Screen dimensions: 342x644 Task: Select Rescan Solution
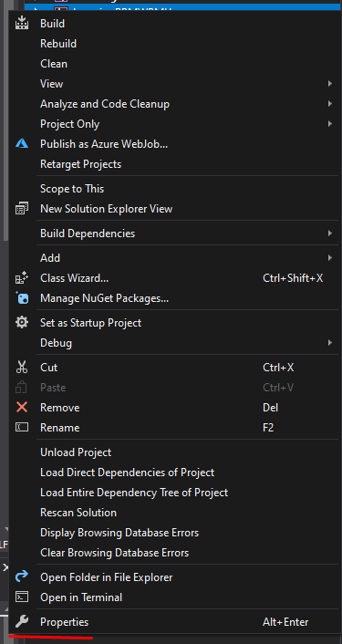[78, 513]
